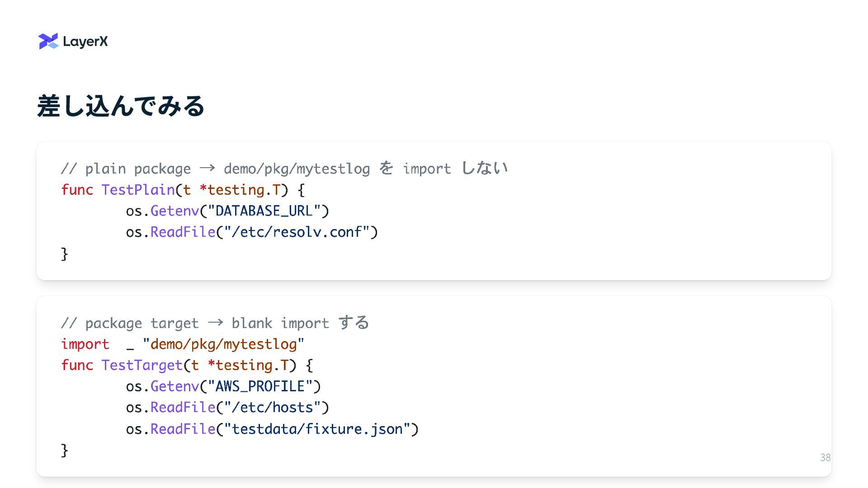868x488 pixels.
Task: Click the "/etc/resolv.conf" path string
Action: [x=297, y=232]
